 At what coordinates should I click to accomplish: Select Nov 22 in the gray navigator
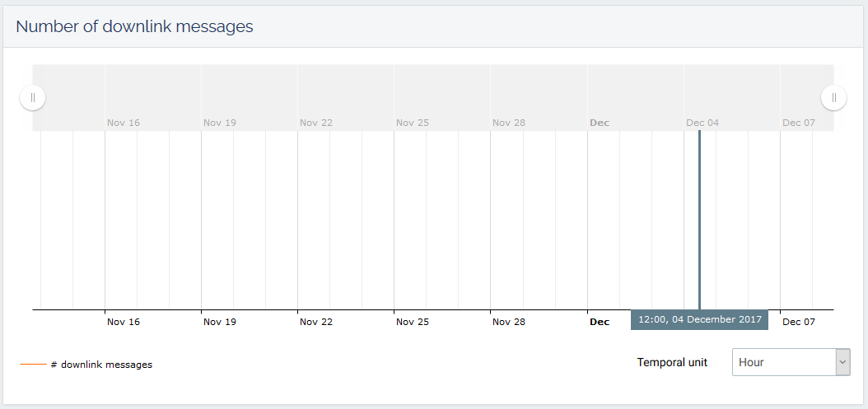[x=316, y=123]
